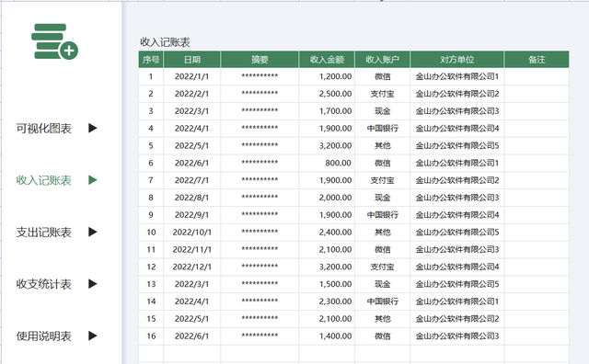Select date cell 2022/2/1
Viewport: 589px width, 364px height.
[192, 94]
